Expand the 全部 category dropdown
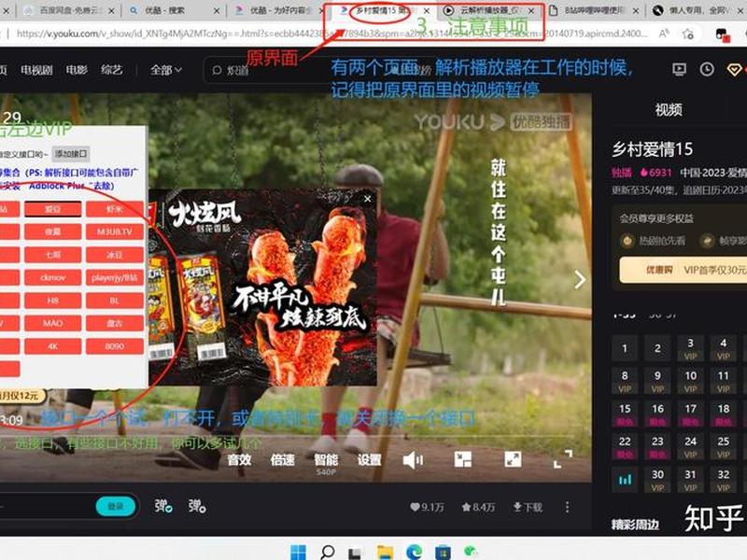747x560 pixels. coord(166,70)
